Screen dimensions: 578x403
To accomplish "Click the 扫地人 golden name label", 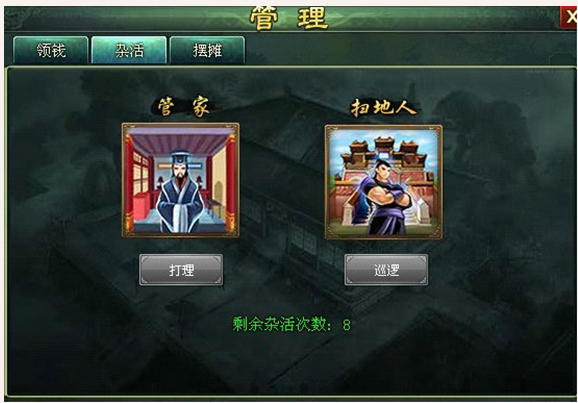I will [383, 108].
